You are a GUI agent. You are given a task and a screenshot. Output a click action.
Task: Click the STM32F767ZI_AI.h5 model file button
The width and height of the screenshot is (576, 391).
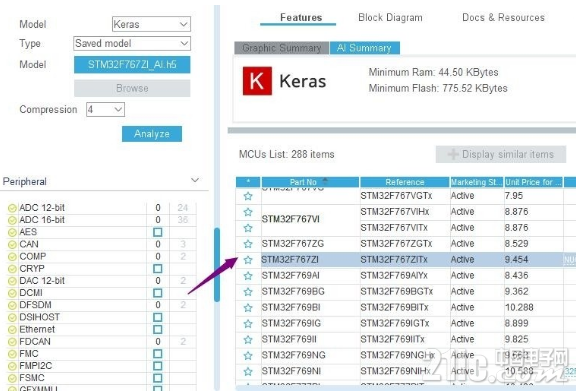coord(132,65)
